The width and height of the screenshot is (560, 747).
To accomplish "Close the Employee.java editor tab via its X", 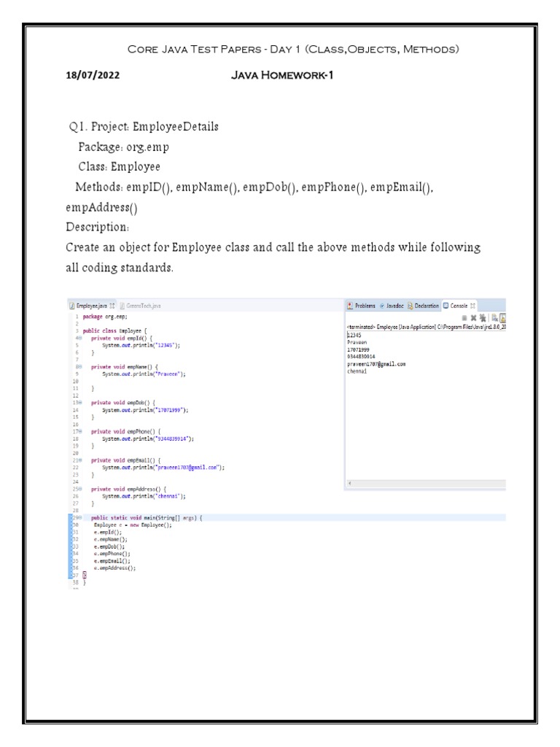I will [x=112, y=306].
